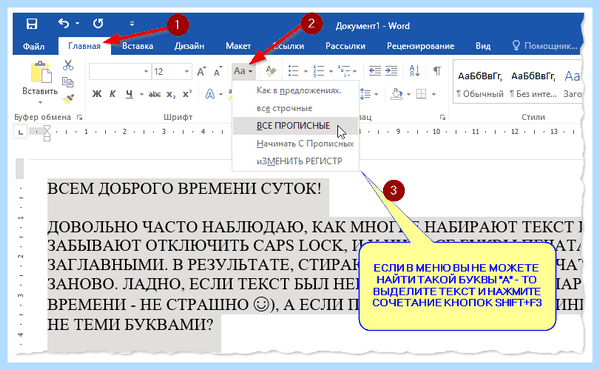Click the Copy icon
600x370 pixels.
pos(68,82)
